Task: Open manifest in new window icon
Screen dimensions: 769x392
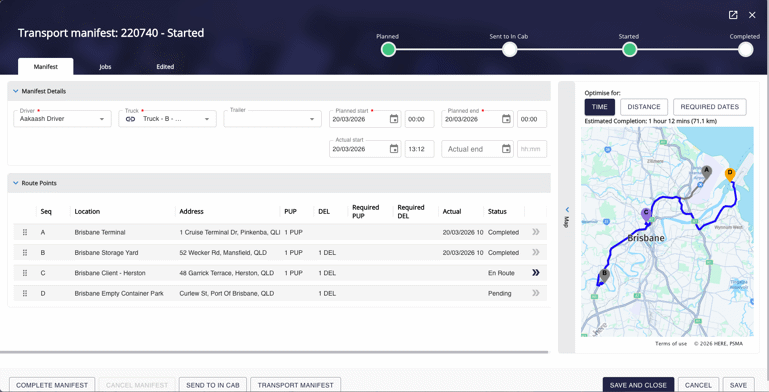Action: [733, 15]
